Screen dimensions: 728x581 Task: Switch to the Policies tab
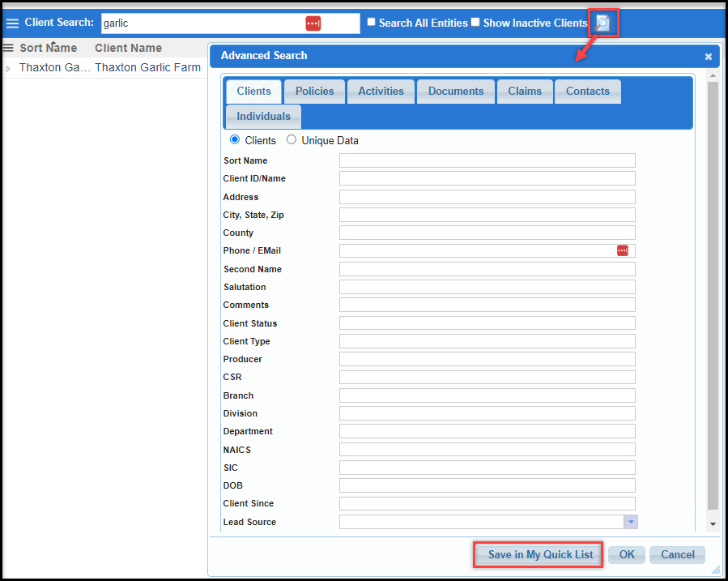(x=314, y=91)
